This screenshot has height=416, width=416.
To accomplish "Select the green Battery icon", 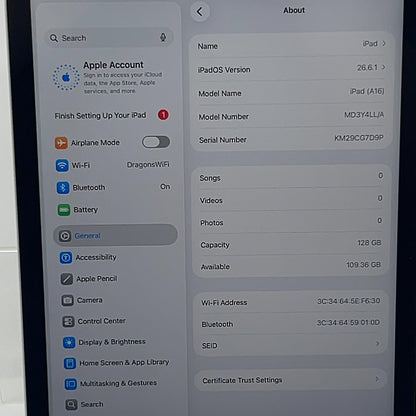I will click(64, 210).
